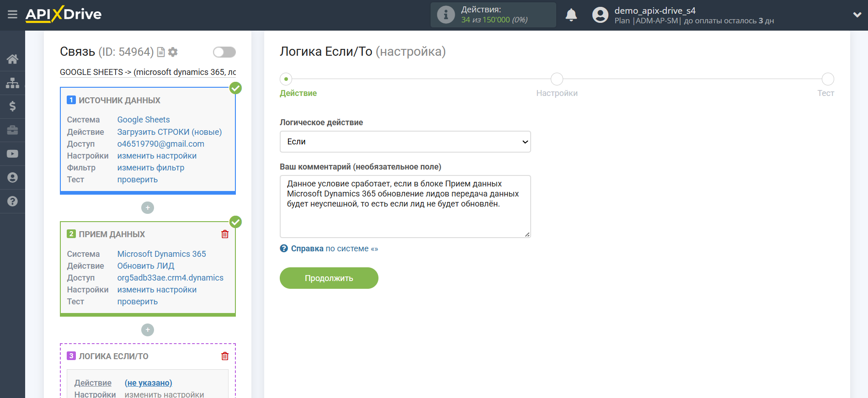868x398 pixels.
Task: Select the Тест step
Action: (828, 79)
